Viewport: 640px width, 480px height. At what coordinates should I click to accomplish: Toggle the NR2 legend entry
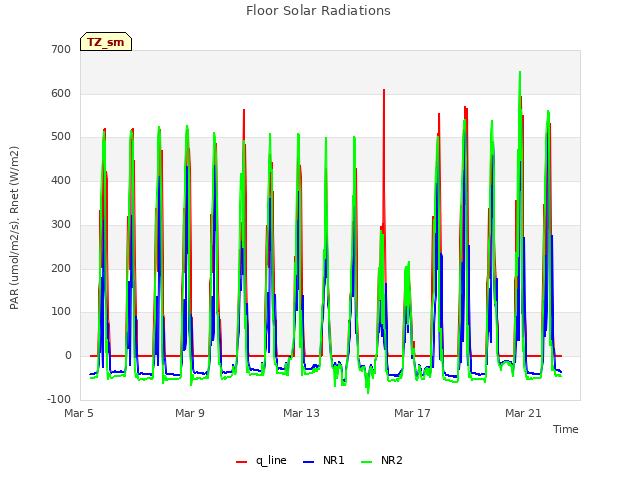pyautogui.click(x=382, y=460)
